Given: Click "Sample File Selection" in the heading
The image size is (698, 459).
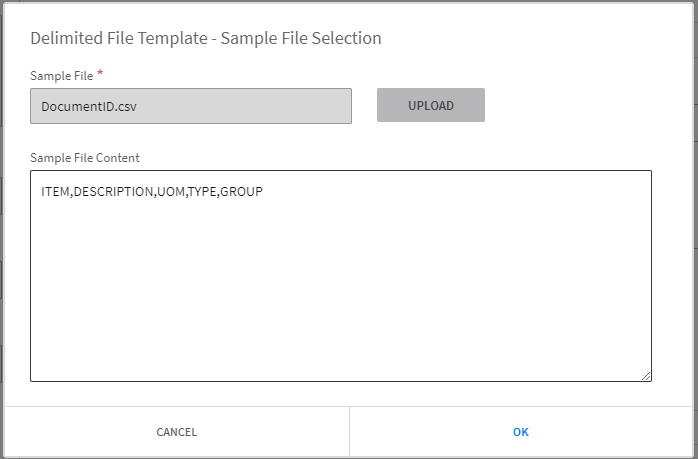Looking at the screenshot, I should (300, 39).
